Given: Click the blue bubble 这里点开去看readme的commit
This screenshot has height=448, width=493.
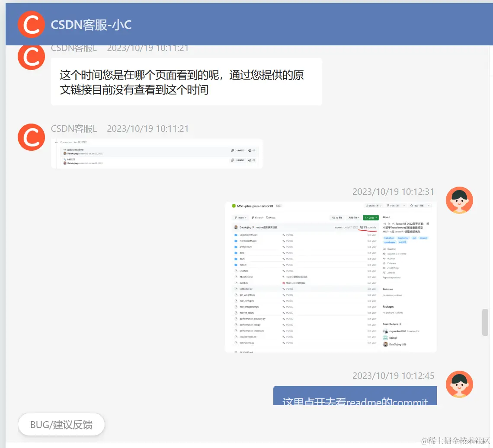Looking at the screenshot, I should [355, 396].
